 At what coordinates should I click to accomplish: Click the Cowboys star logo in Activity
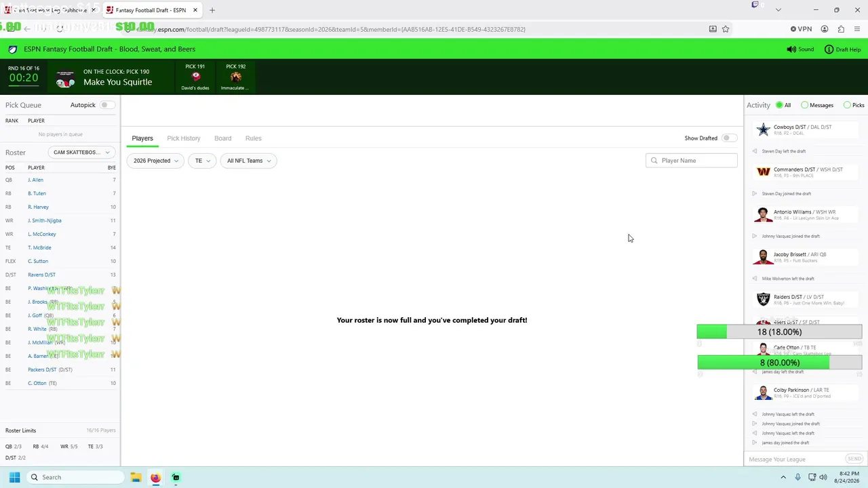(764, 129)
